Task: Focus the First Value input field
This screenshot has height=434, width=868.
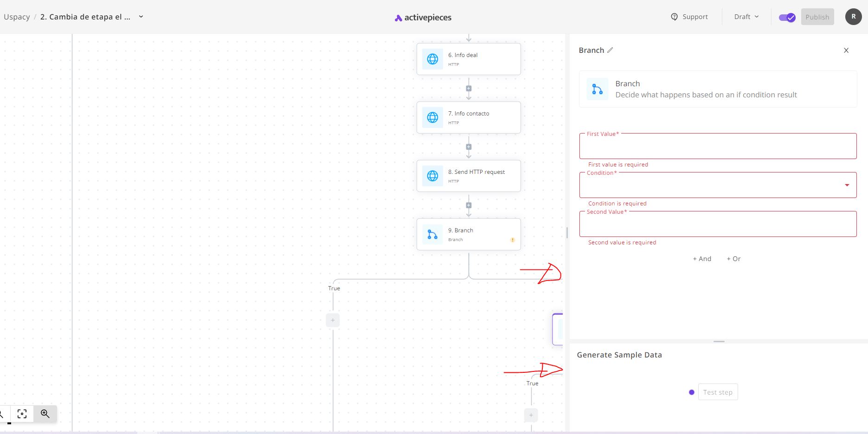Action: [718, 147]
